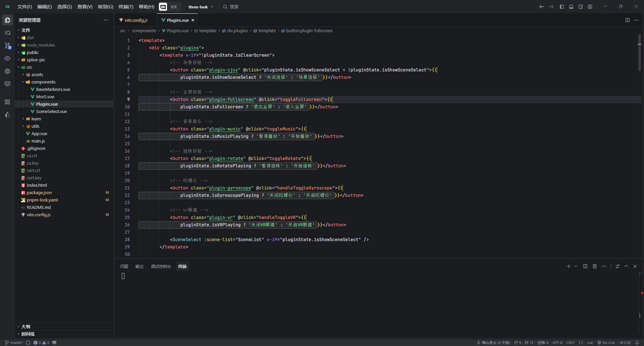Open the Remote Explorer icon
644x346 pixels.
[7, 84]
